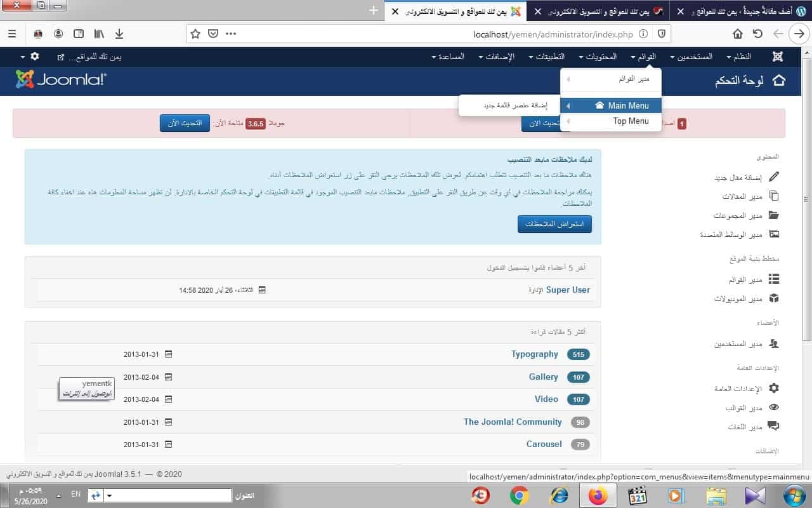Select Main Menu in the menus dropdown
This screenshot has width=812, height=508.
611,105
